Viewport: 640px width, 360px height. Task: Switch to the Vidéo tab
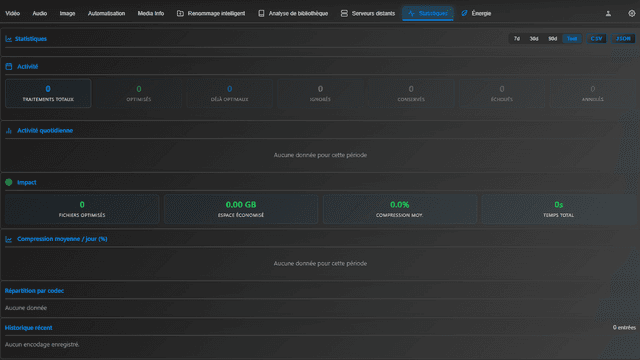(13, 13)
